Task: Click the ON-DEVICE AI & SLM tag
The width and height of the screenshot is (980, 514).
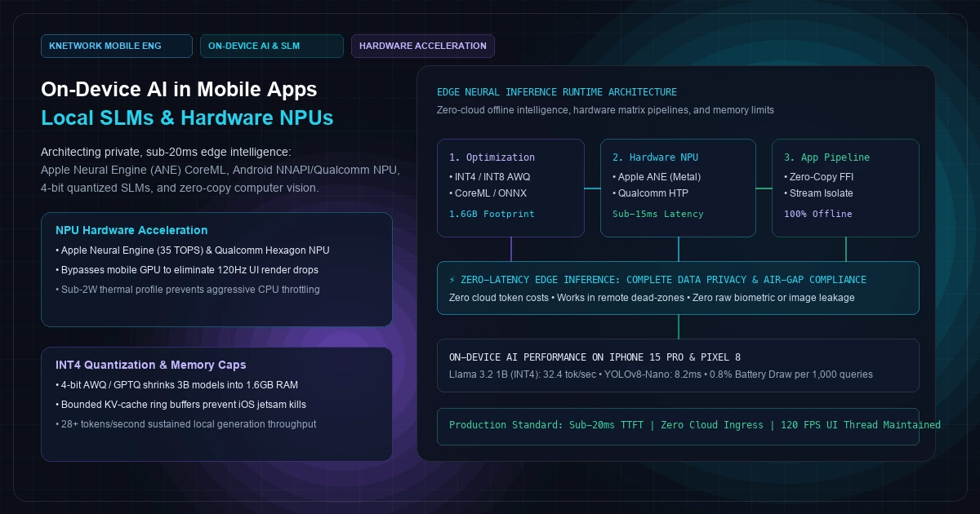Action: pyautogui.click(x=272, y=46)
